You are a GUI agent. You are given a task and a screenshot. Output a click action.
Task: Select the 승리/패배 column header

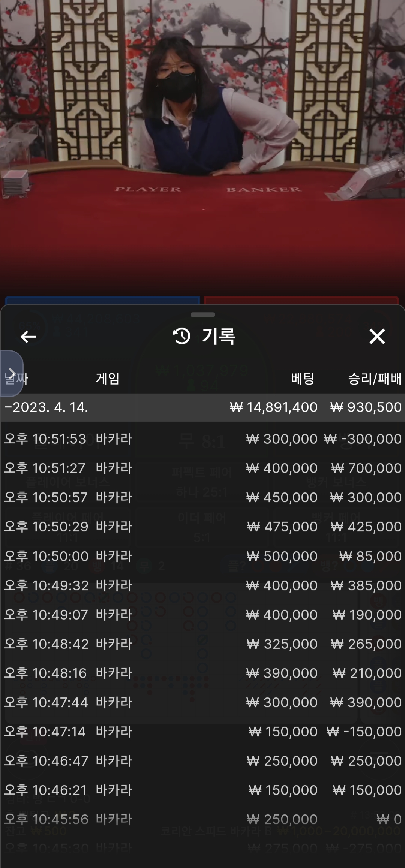375,379
